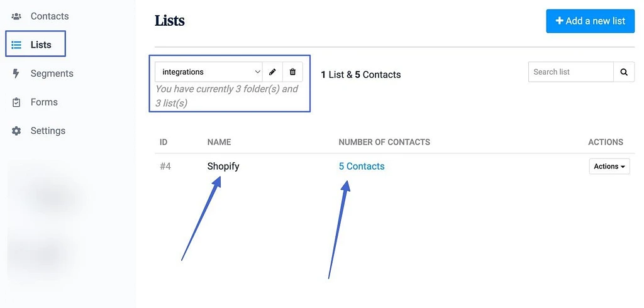The image size is (644, 308).
Task: Open the Contacts menu item
Action: (50, 16)
